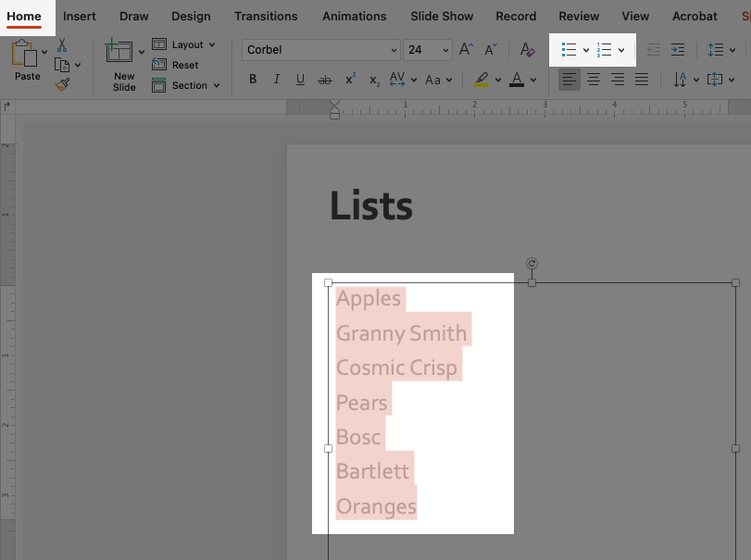The width and height of the screenshot is (751, 560).
Task: Click the Bullets list icon
Action: pos(569,50)
